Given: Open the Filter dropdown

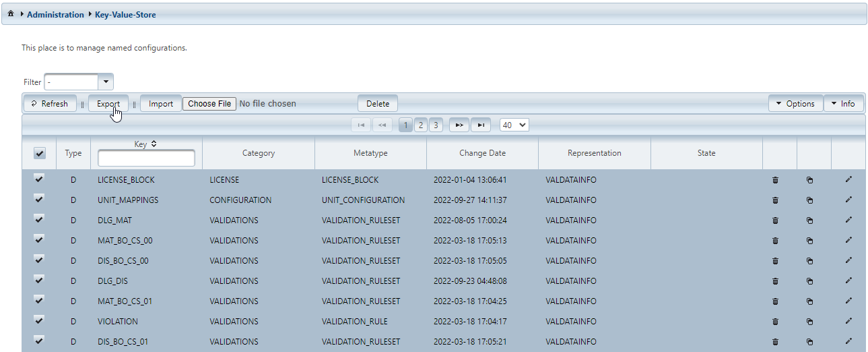Looking at the screenshot, I should pos(106,82).
